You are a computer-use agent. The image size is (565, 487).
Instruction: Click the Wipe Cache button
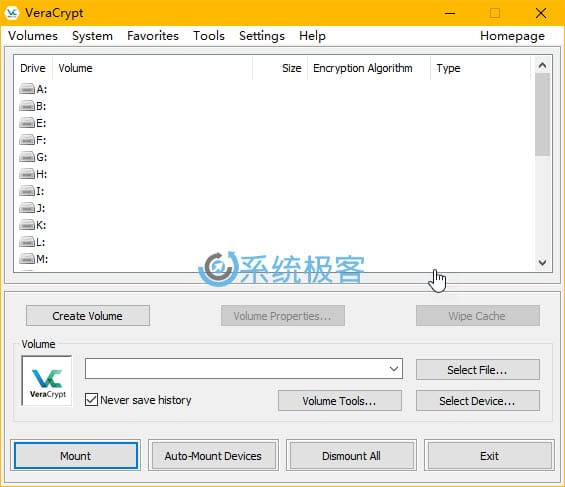tap(477, 316)
